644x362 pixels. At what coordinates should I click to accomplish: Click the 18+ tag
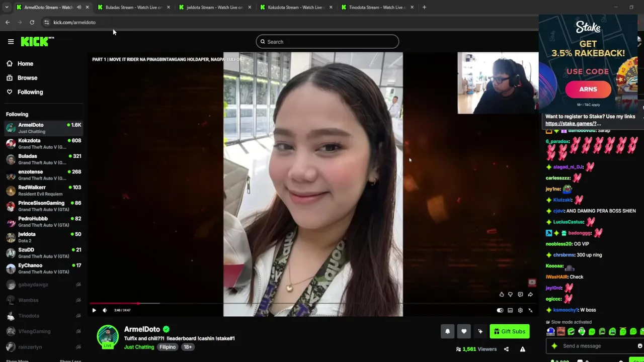click(x=188, y=347)
